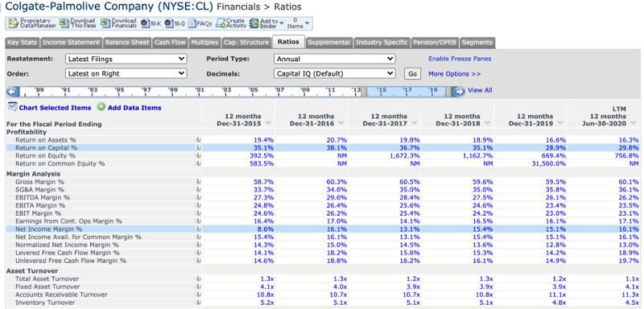Screen dimensions: 644x309
Task: Click 2017 Return on Equity value 1,672.3%
Action: click(405, 155)
